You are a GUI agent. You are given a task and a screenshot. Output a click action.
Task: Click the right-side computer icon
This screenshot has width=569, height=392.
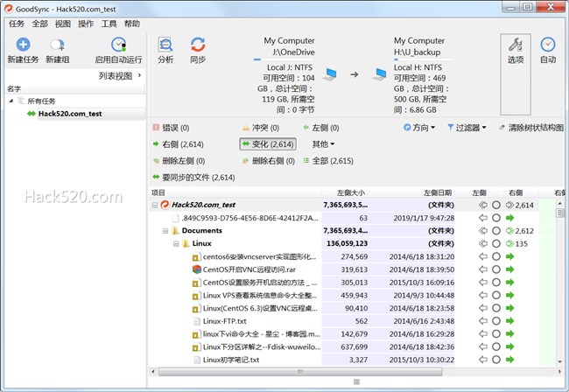click(380, 74)
